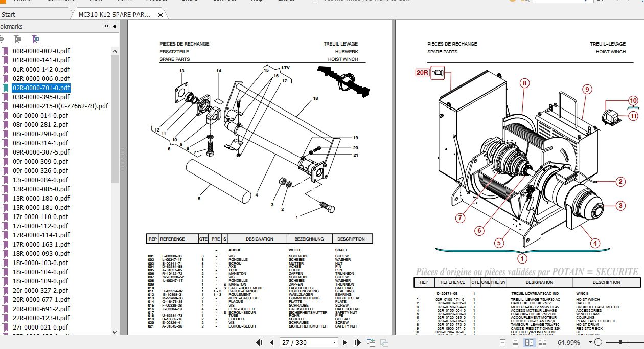Click the add bookmark icon in Bookmarks panel

18,39
